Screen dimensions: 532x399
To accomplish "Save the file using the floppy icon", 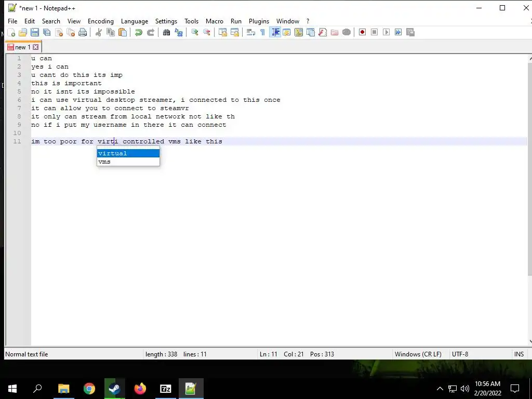I will 35,32.
